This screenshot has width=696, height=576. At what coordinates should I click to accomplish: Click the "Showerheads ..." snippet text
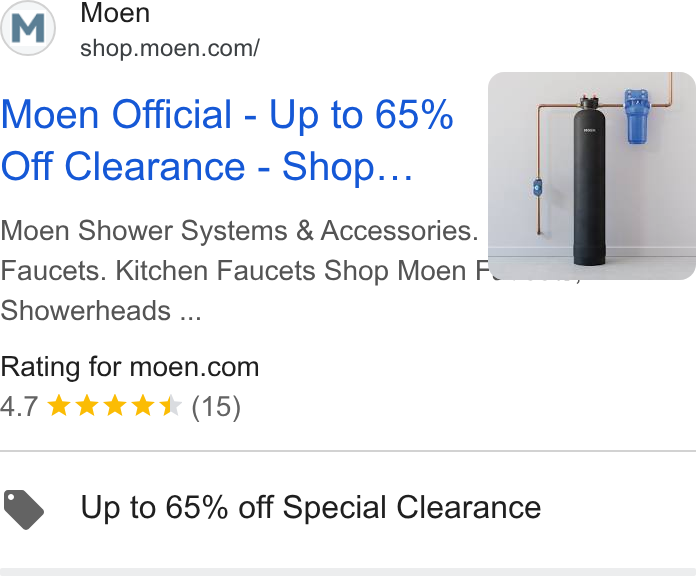coord(101,311)
